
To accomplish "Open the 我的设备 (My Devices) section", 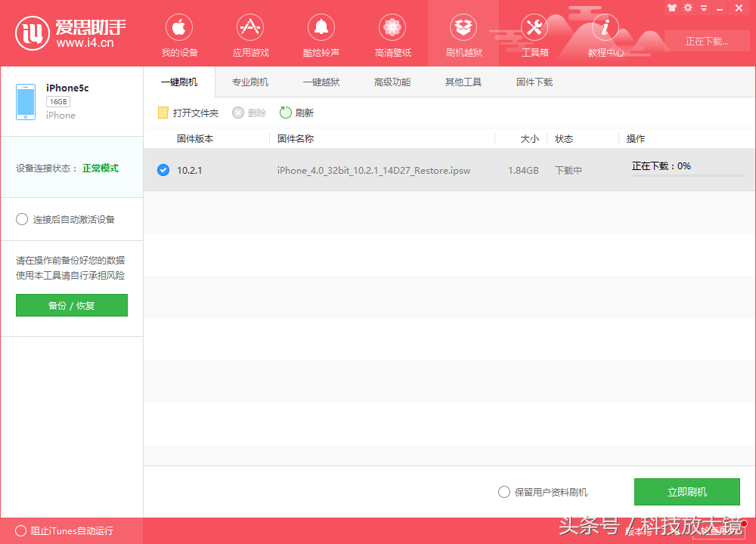I will coord(178,34).
